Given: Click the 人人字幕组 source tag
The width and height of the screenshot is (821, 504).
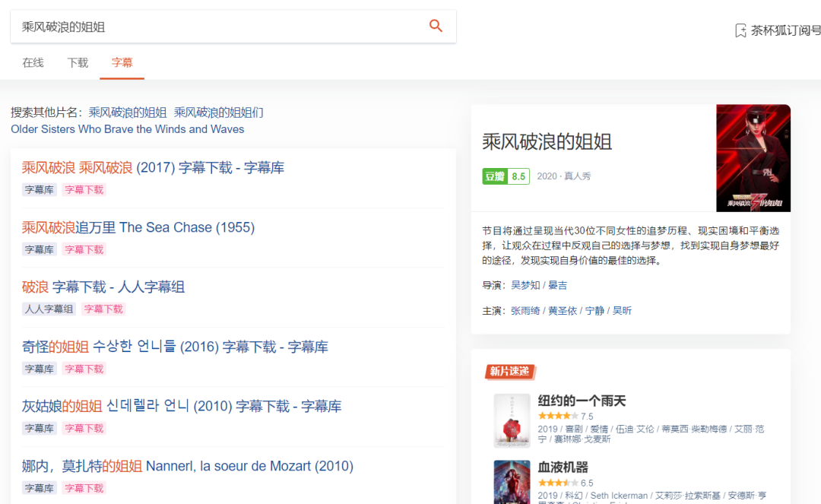Looking at the screenshot, I should point(49,309).
